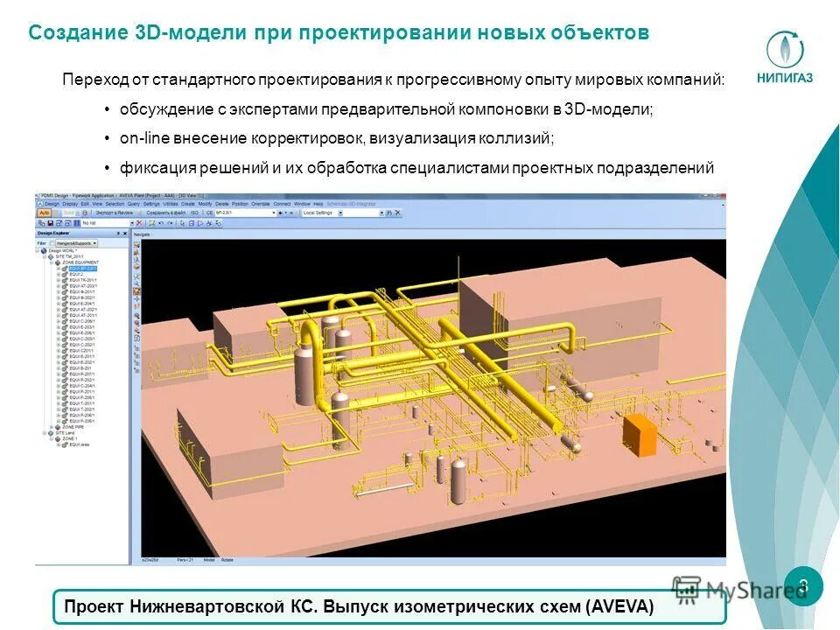Toggle the Filter checkbox in Design Explorer
Screen dimensions: 840x630
(x=52, y=242)
